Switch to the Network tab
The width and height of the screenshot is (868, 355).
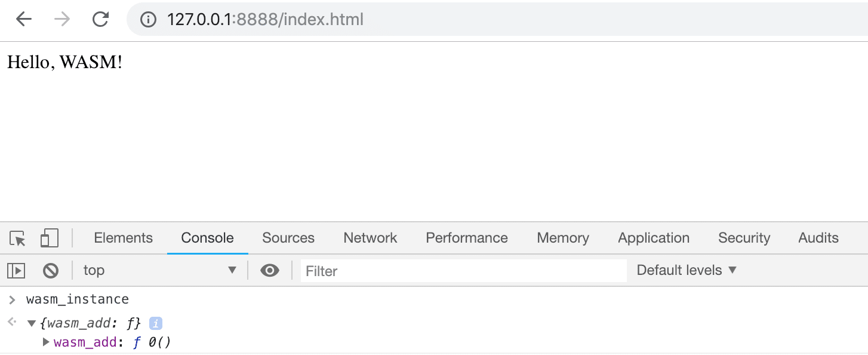click(370, 238)
